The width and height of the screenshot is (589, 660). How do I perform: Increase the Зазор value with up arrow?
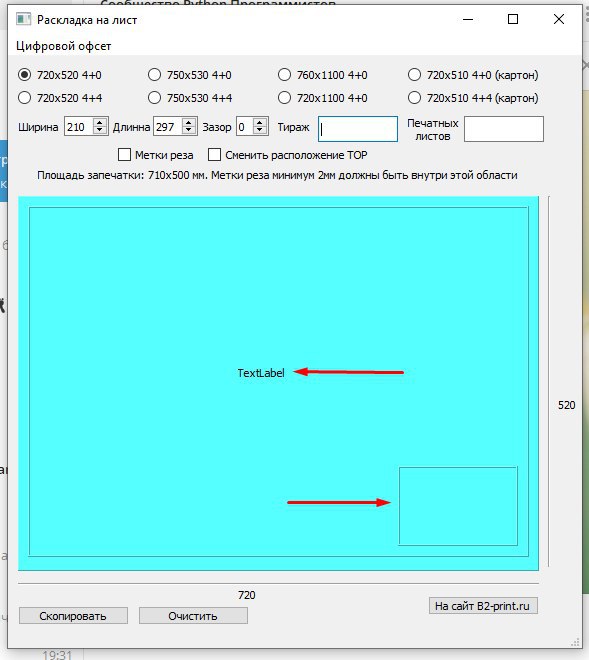point(260,123)
